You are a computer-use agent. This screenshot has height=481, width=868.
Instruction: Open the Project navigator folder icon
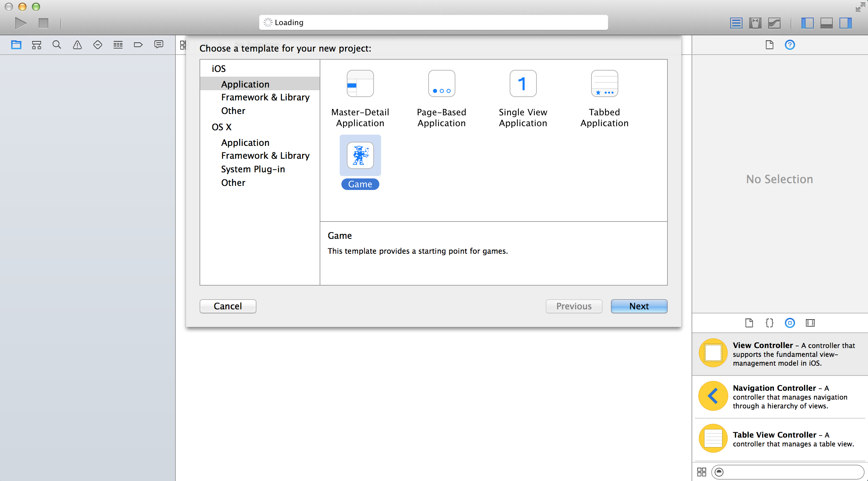16,45
